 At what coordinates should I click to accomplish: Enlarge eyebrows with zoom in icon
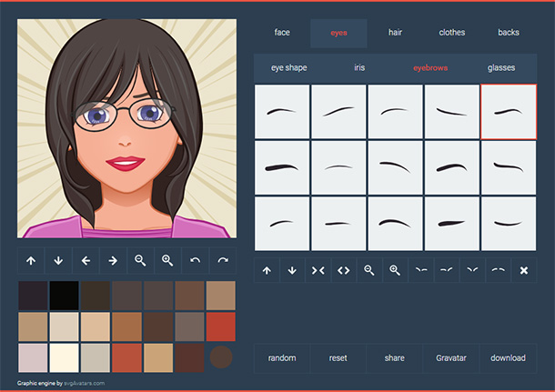395,271
